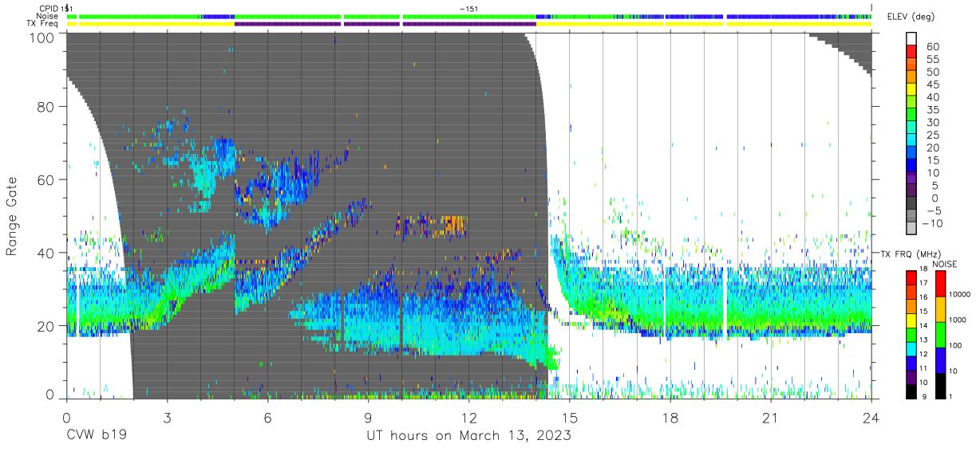Click the cyan segment of TX FRQ bar
The width and height of the screenshot is (980, 452).
click(912, 348)
